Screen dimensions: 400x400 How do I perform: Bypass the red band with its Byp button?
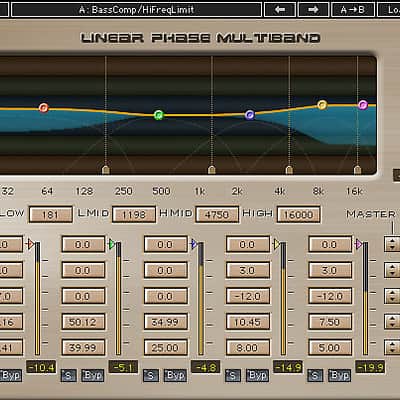click(x=10, y=376)
